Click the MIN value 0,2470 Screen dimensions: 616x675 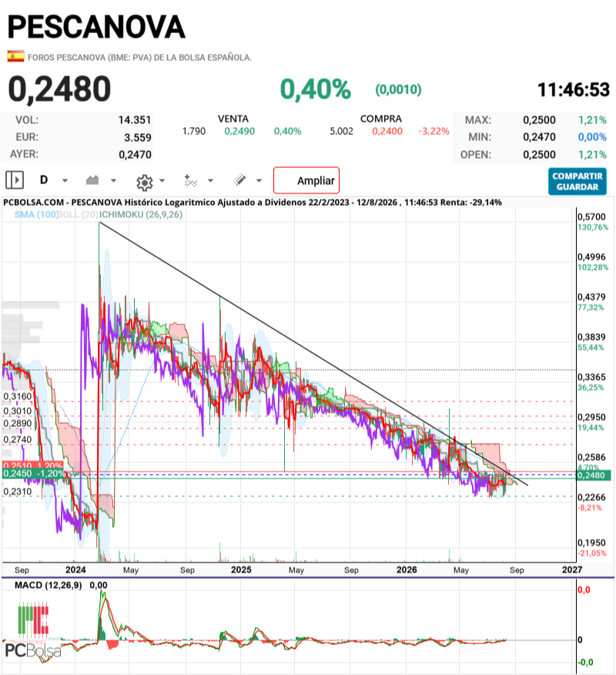(x=540, y=137)
